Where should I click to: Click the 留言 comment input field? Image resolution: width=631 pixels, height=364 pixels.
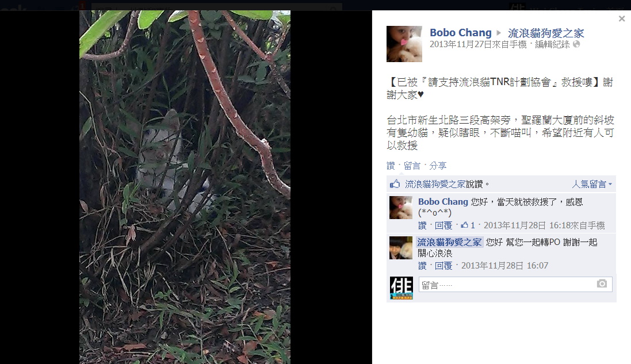click(515, 284)
